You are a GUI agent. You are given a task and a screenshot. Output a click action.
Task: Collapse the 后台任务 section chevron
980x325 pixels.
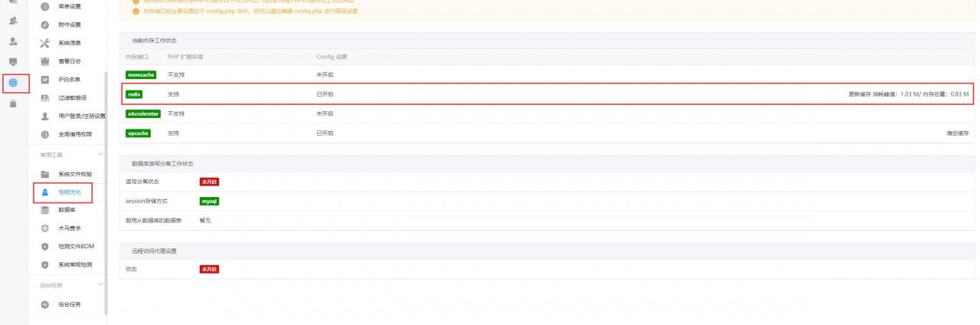click(100, 285)
